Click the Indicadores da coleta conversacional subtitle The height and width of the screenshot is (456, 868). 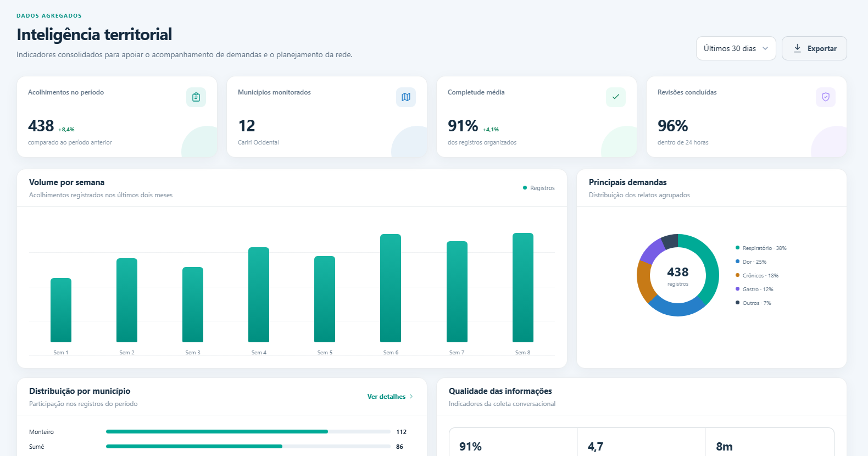502,404
